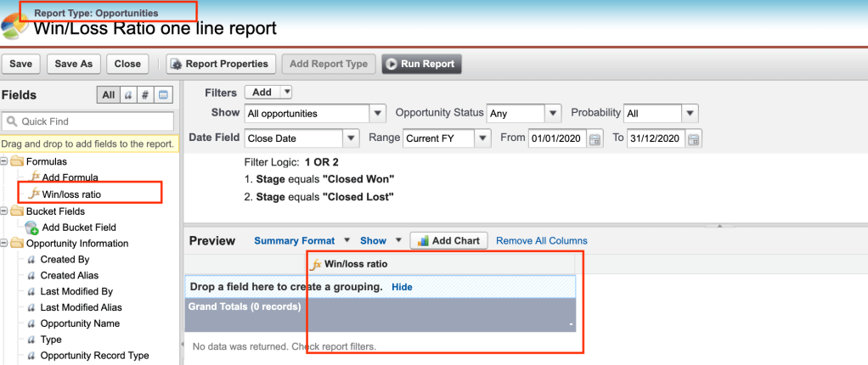Click the Remove All Columns link
868x365 pixels.
(x=541, y=240)
